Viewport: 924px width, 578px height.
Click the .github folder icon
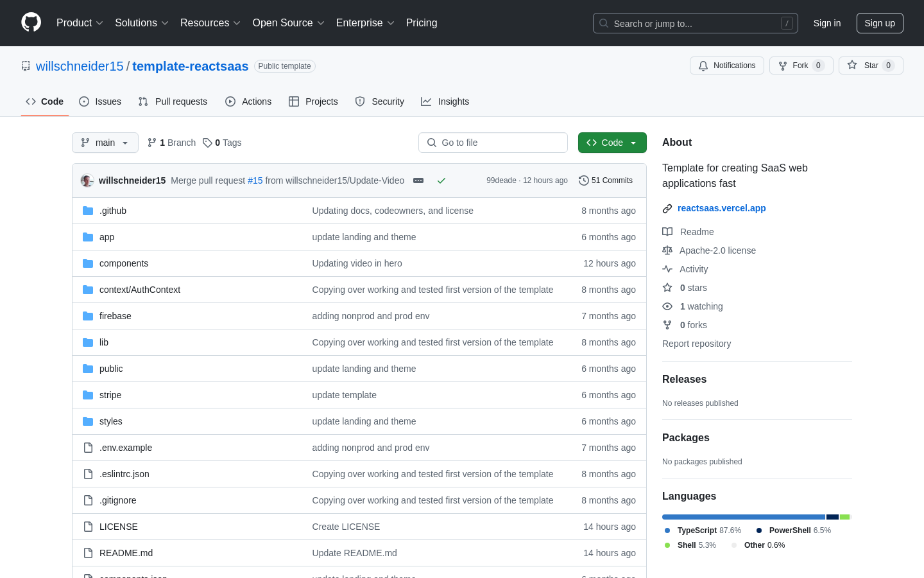(88, 211)
